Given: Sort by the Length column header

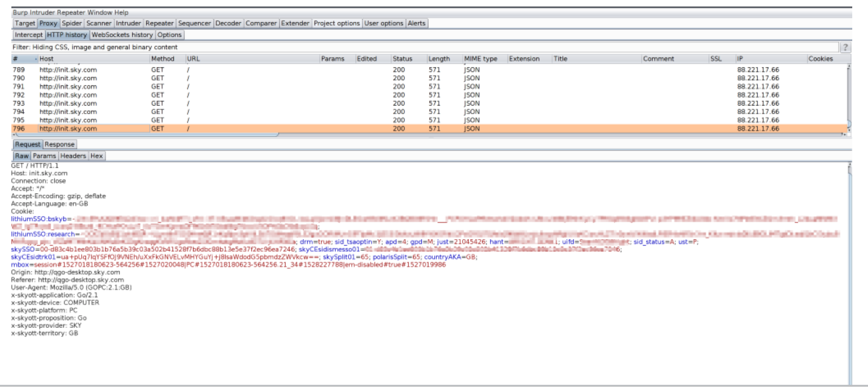Looking at the screenshot, I should coord(445,59).
